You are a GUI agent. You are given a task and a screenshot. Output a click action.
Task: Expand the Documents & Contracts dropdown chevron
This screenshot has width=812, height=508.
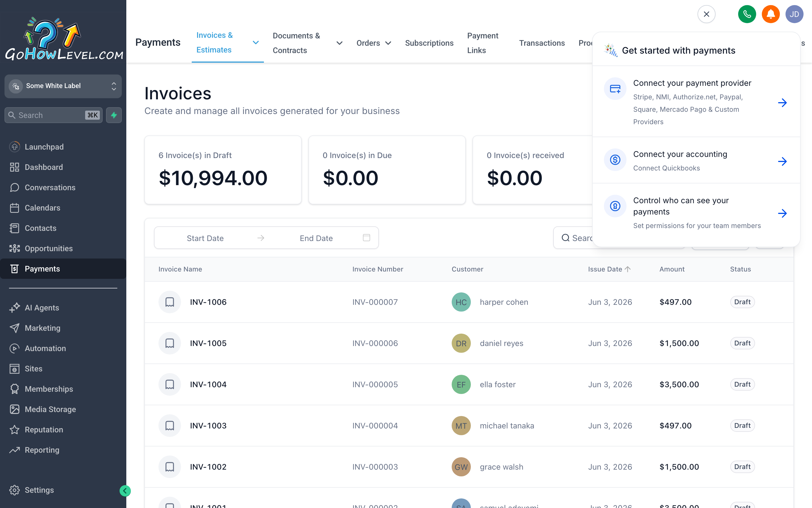pyautogui.click(x=339, y=43)
